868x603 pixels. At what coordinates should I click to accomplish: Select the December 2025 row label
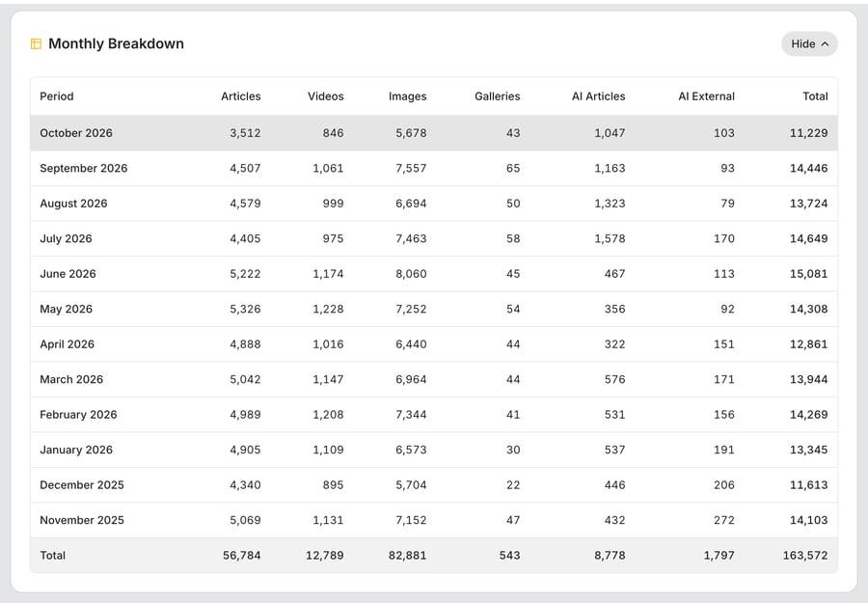click(x=82, y=484)
